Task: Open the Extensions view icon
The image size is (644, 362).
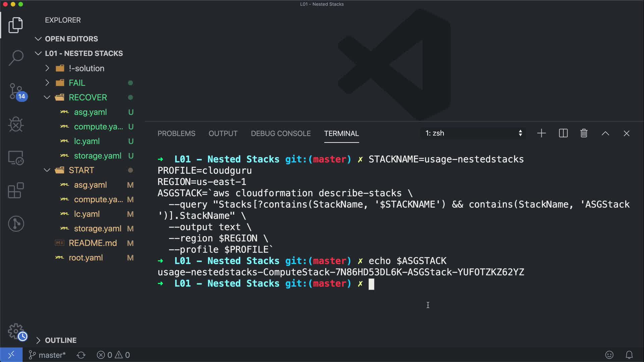Action: point(16,191)
